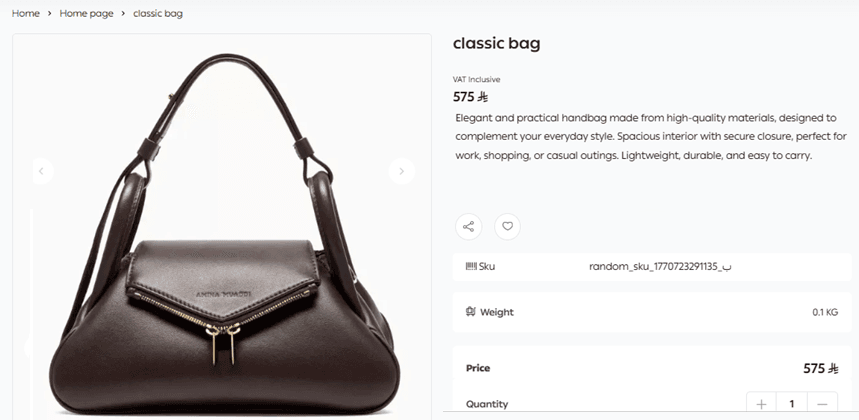
Task: Open the Home page breadcrumb link
Action: pos(86,14)
